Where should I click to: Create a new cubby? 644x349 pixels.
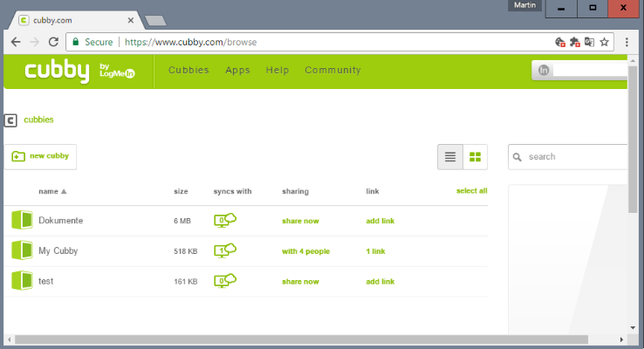point(40,156)
